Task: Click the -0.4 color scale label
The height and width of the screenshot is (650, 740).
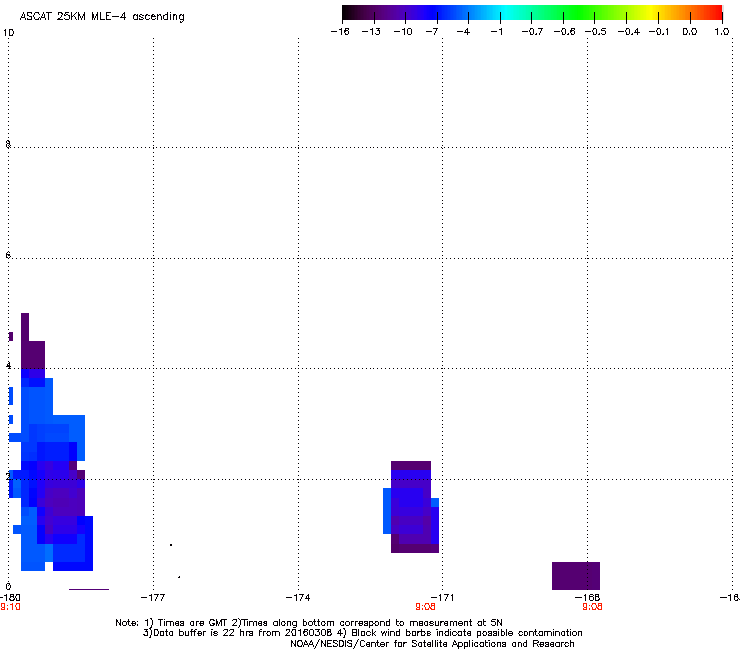Action: (629, 32)
